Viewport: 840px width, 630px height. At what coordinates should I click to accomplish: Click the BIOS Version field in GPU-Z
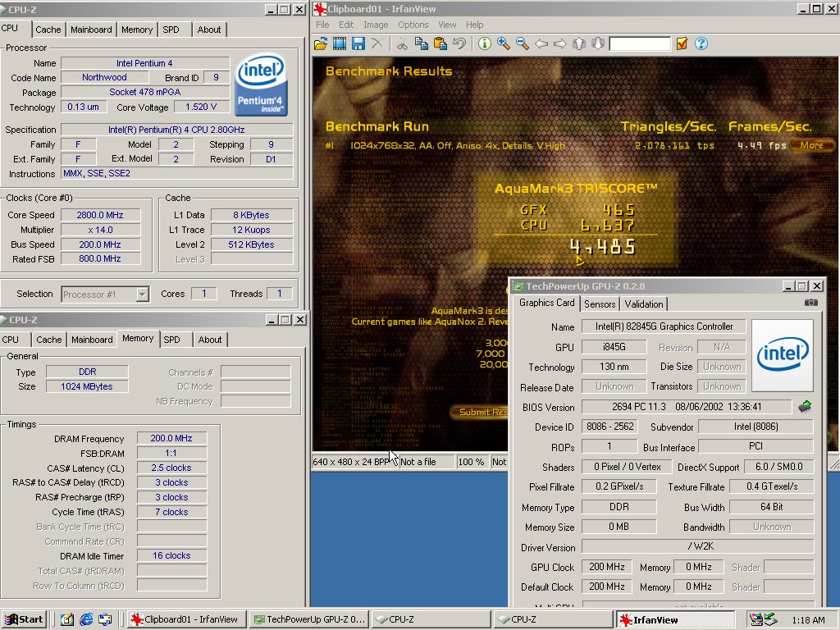click(x=687, y=407)
